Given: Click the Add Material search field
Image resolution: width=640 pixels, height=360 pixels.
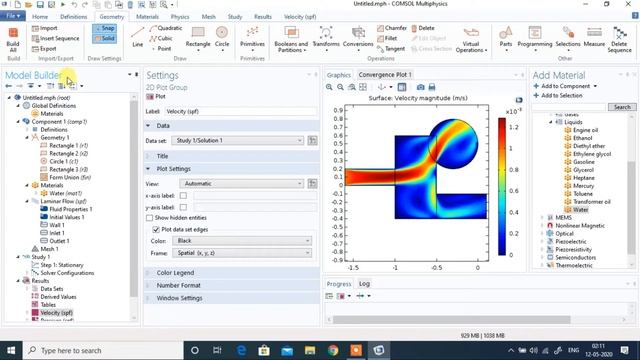Looking at the screenshot, I should pyautogui.click(x=569, y=107).
